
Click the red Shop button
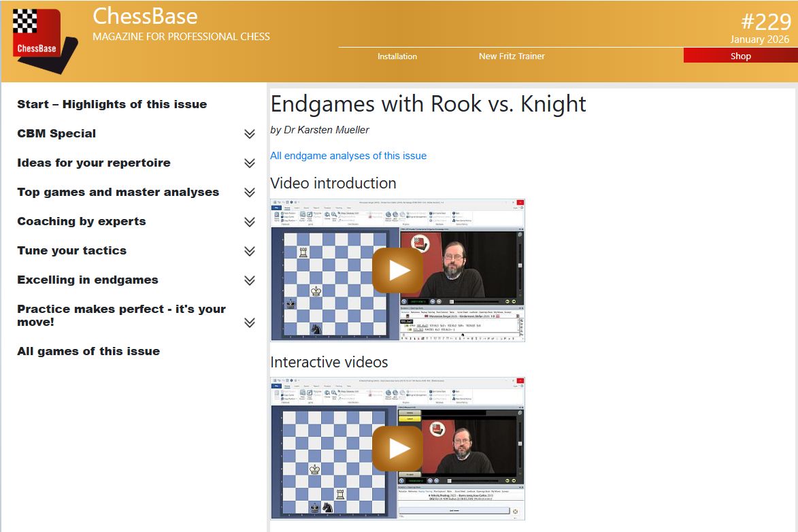(740, 56)
